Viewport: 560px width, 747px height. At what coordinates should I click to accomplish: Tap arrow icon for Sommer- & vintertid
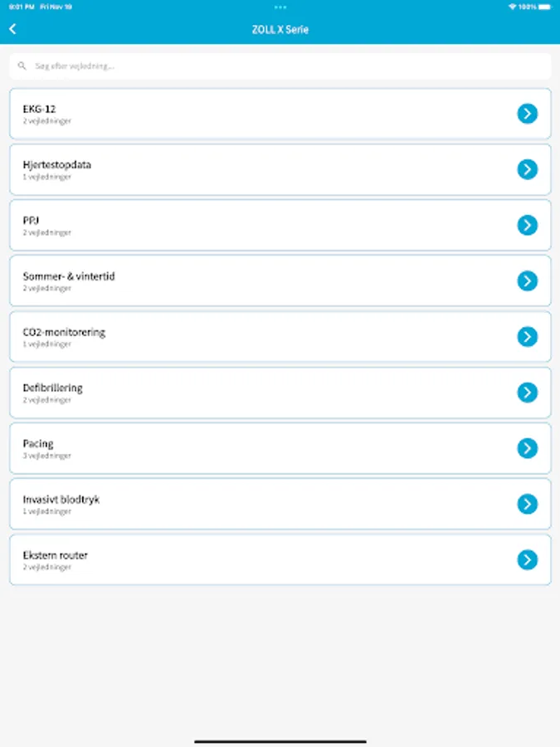tap(528, 281)
